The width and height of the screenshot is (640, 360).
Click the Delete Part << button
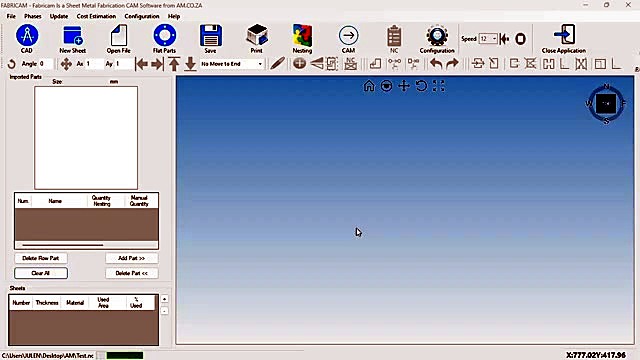click(131, 273)
